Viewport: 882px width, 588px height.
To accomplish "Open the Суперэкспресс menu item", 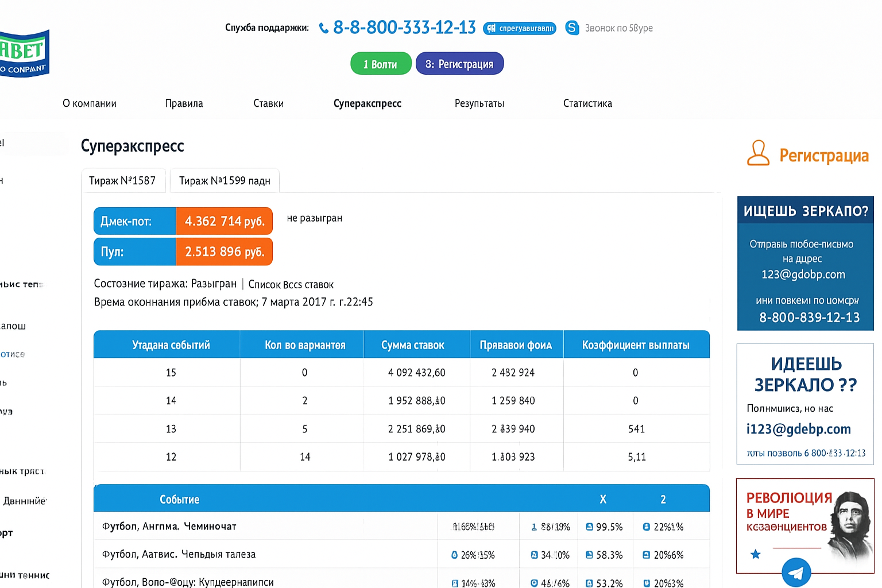I will click(367, 103).
